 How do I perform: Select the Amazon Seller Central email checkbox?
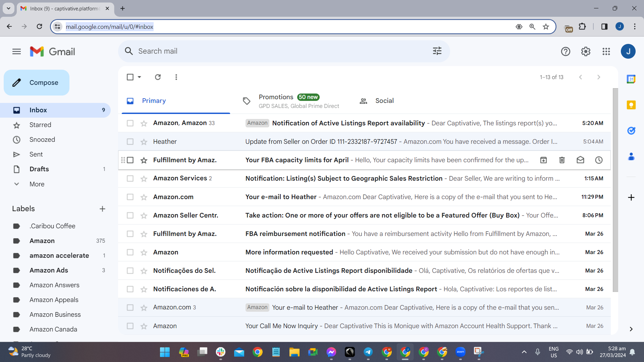coord(130,216)
